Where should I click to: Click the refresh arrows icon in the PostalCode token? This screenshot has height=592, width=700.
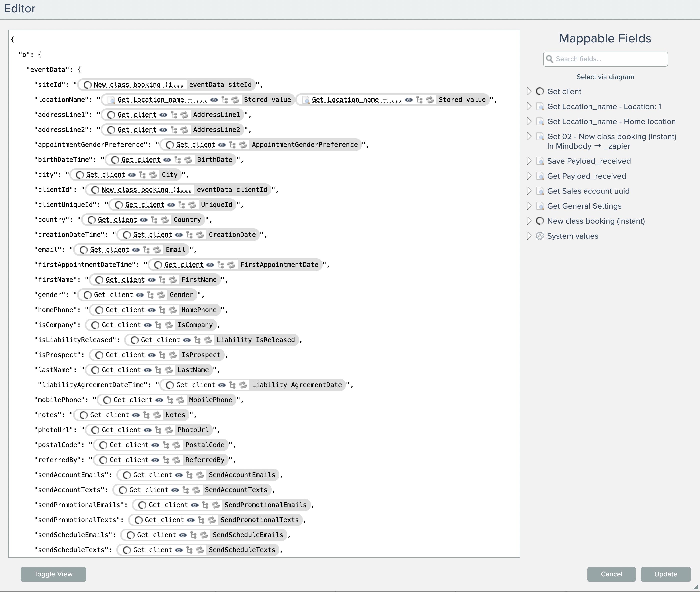pos(177,445)
